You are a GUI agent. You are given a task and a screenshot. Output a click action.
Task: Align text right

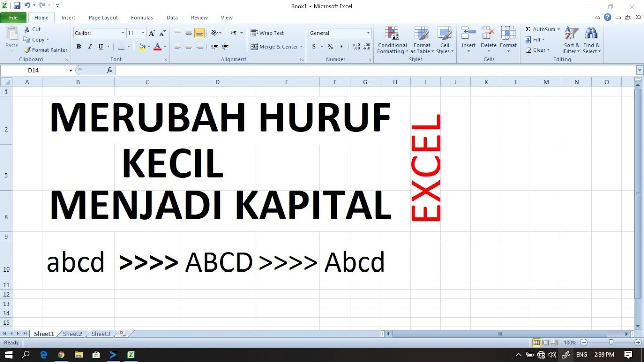[199, 47]
